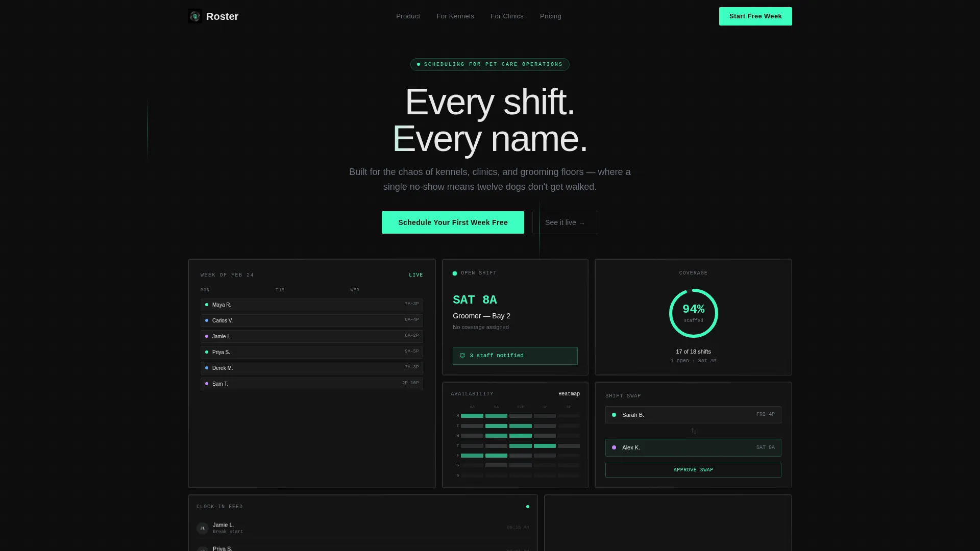Click the Clock-In Feed live dot
Image resolution: width=980 pixels, height=551 pixels.
pos(528,507)
